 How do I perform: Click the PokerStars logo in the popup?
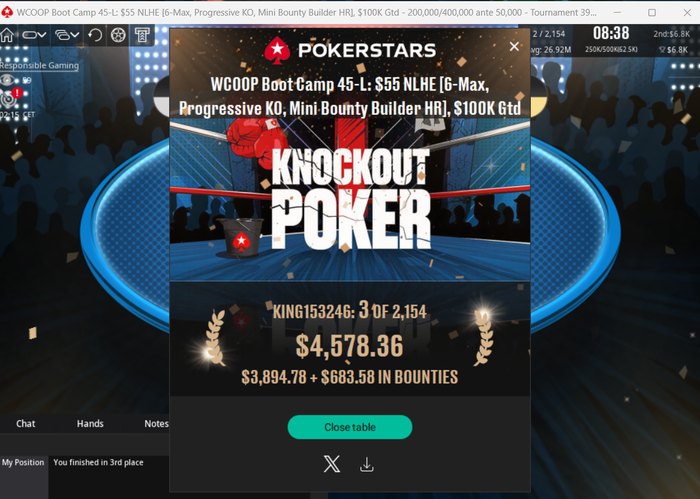(x=350, y=50)
